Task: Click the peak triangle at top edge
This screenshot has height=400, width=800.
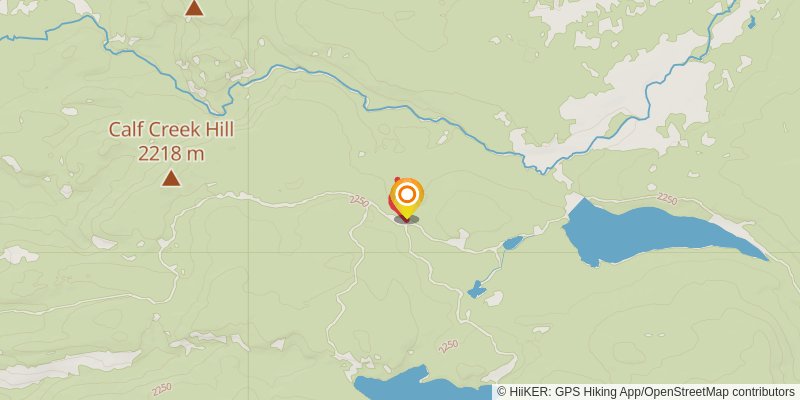Action: [x=194, y=7]
